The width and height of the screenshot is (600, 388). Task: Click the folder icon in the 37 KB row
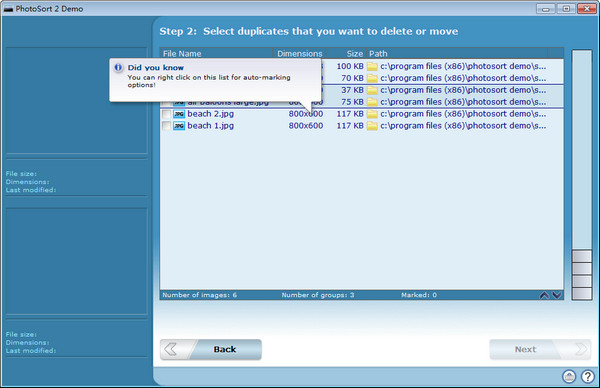point(372,90)
